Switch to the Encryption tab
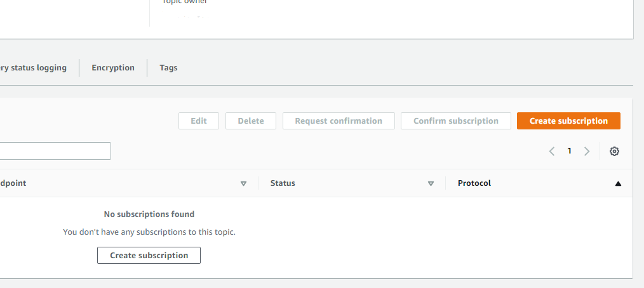Viewport: 644px width, 288px height. (113, 68)
